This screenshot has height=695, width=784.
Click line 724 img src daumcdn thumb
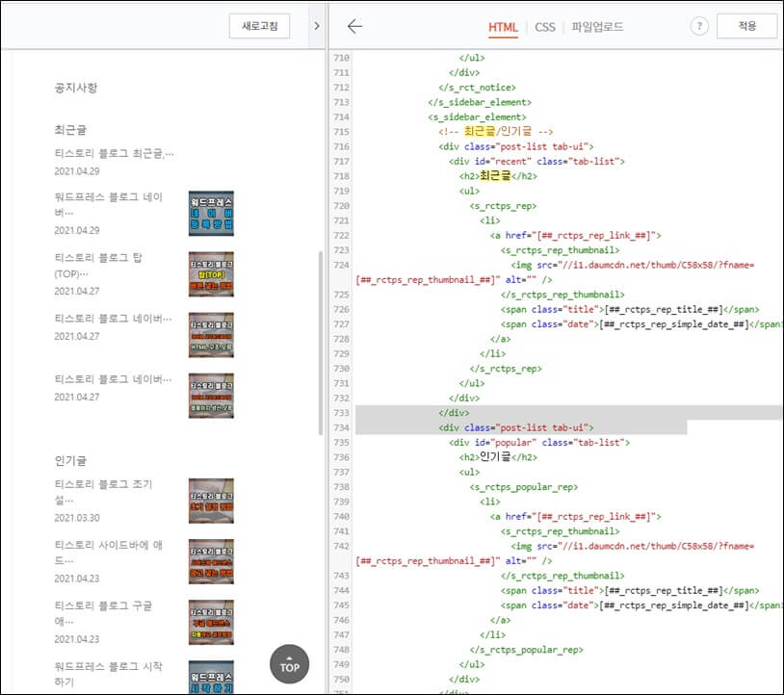click(632, 265)
